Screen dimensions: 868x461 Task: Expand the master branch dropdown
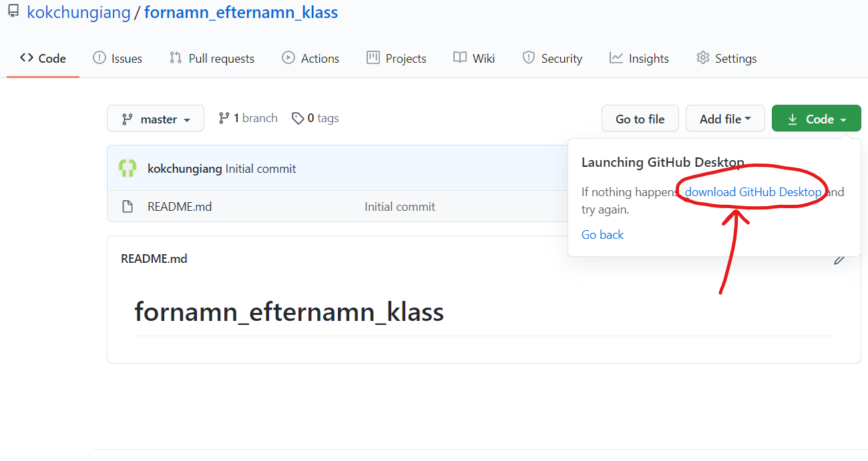point(156,119)
